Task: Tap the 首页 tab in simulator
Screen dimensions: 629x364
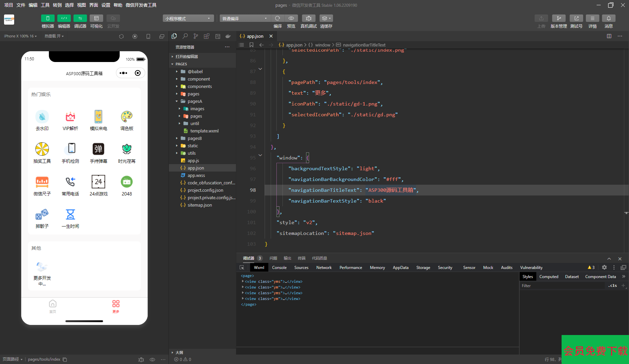Action: 53,306
